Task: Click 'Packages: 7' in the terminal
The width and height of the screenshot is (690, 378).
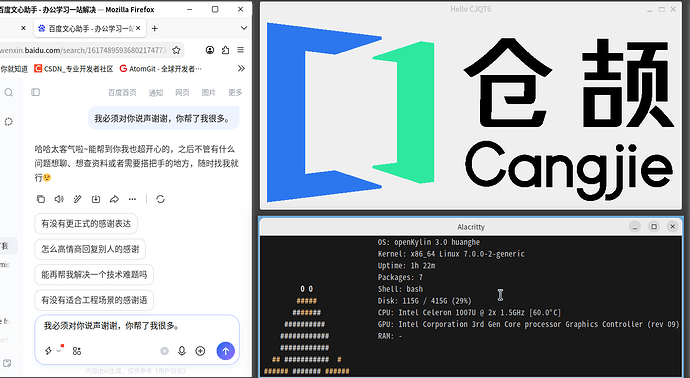Action: [400, 277]
